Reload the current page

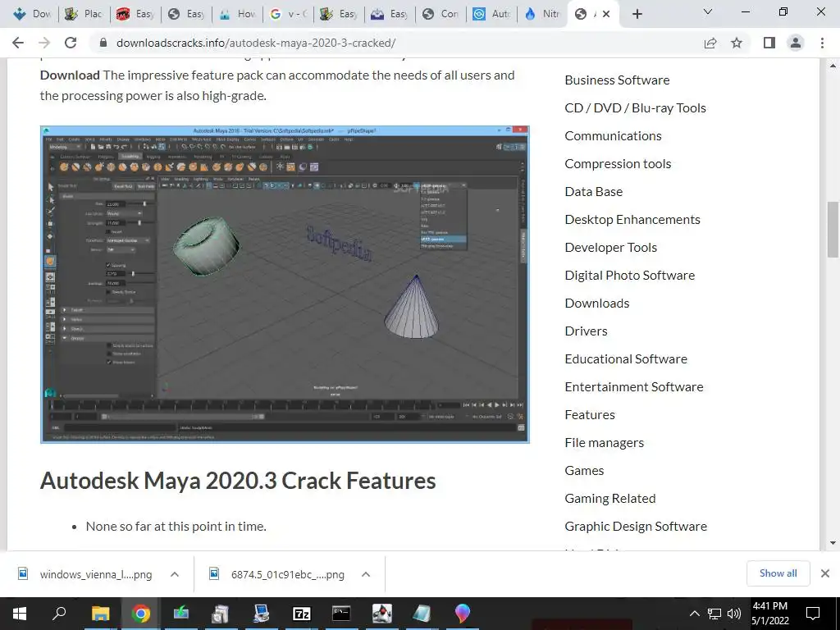pyautogui.click(x=71, y=43)
